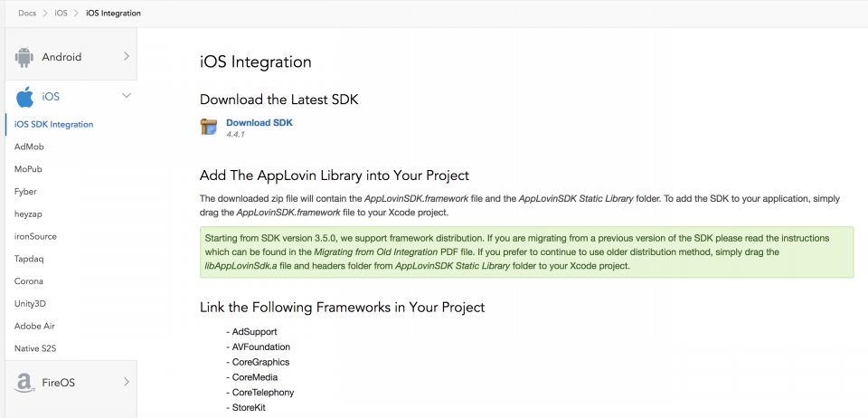Open the Fyber sidebar item
Screen dimensions: 868x418
[x=25, y=192]
